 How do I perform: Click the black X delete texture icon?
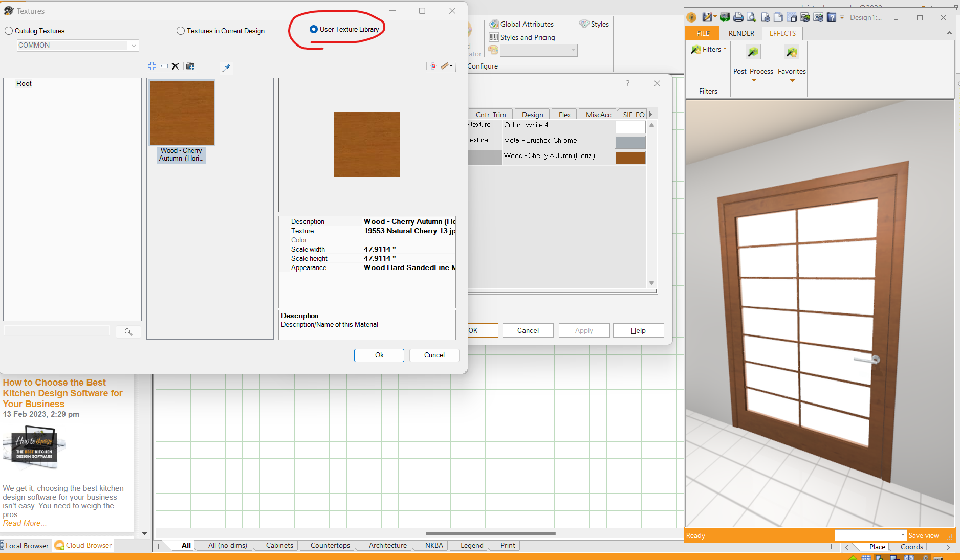[x=176, y=66]
